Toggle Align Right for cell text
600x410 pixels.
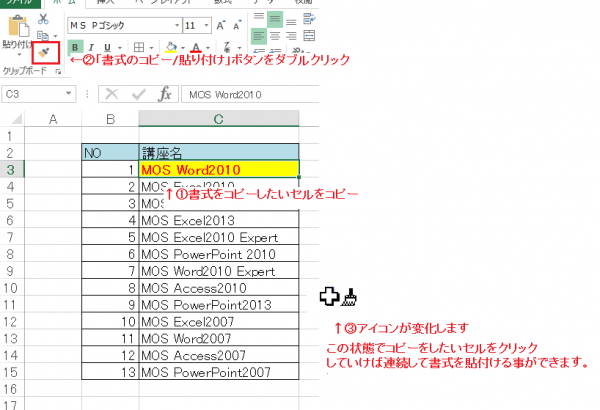pos(291,36)
